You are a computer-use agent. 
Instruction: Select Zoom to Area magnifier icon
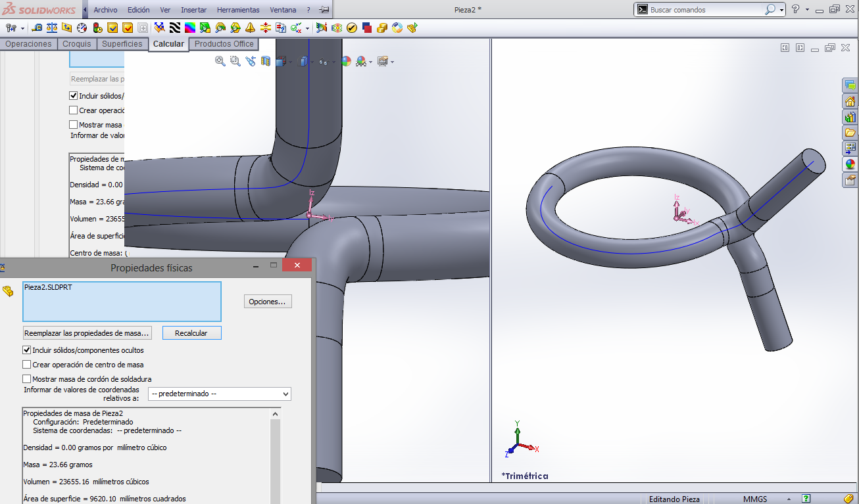pos(235,61)
